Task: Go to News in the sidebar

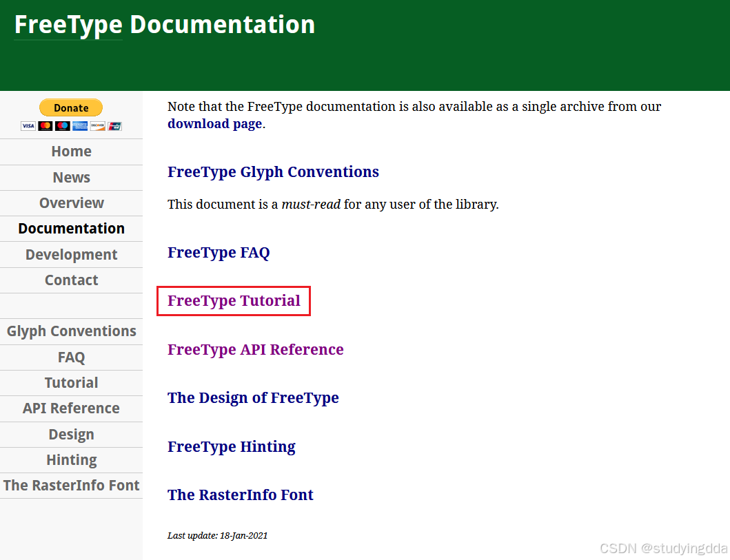Action: [x=71, y=178]
